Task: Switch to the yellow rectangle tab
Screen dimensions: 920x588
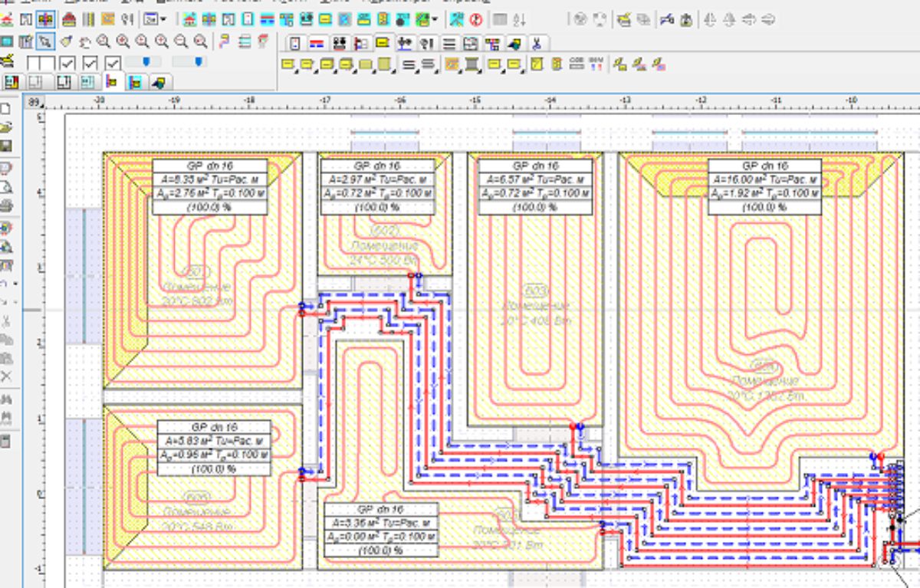Action: tap(383, 41)
